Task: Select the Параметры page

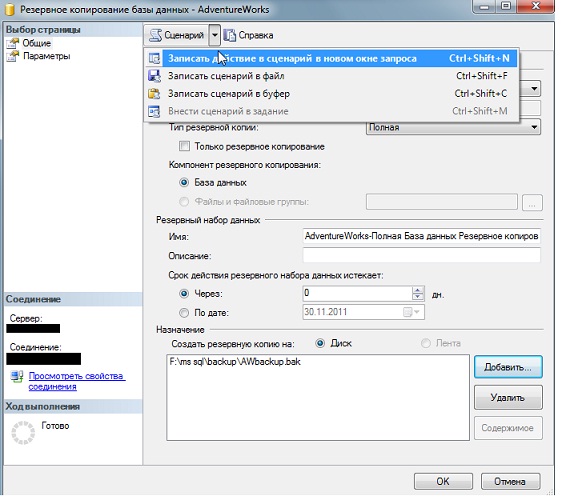Action: pyautogui.click(x=46, y=56)
